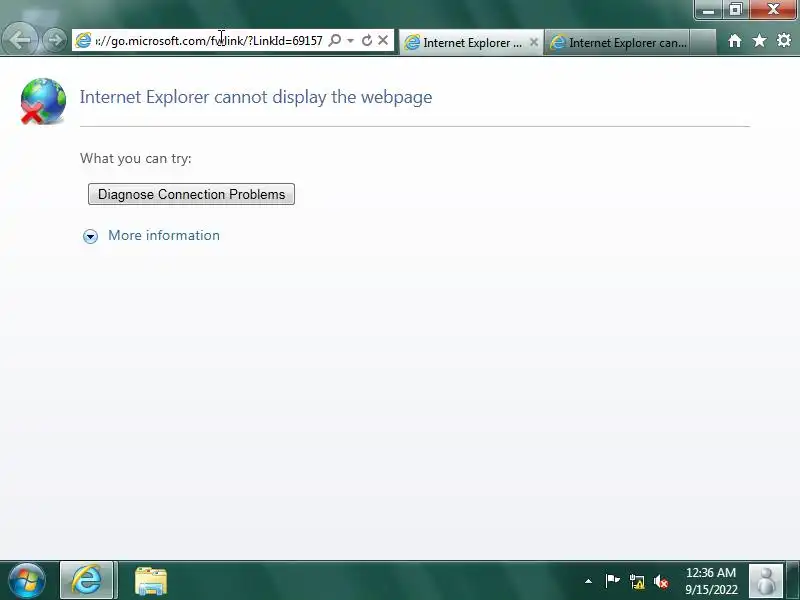The image size is (800, 600).
Task: Restore down the Internet Explorer window
Action: pyautogui.click(x=735, y=9)
